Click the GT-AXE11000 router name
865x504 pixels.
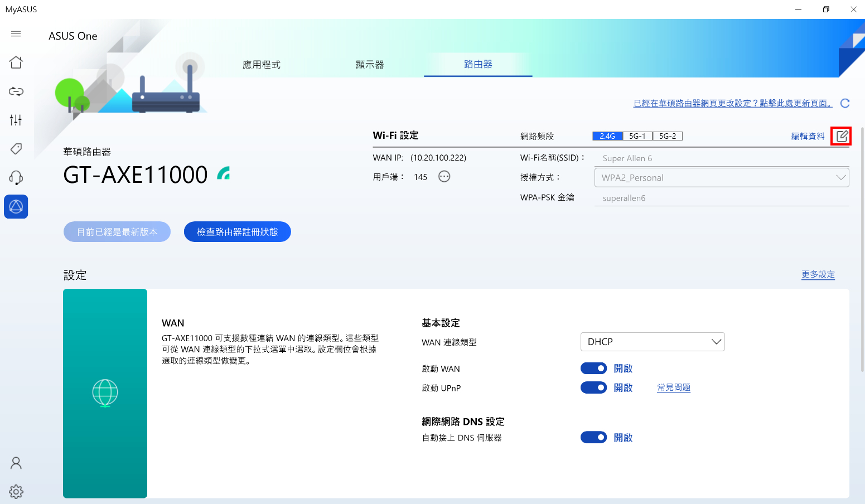pos(136,175)
